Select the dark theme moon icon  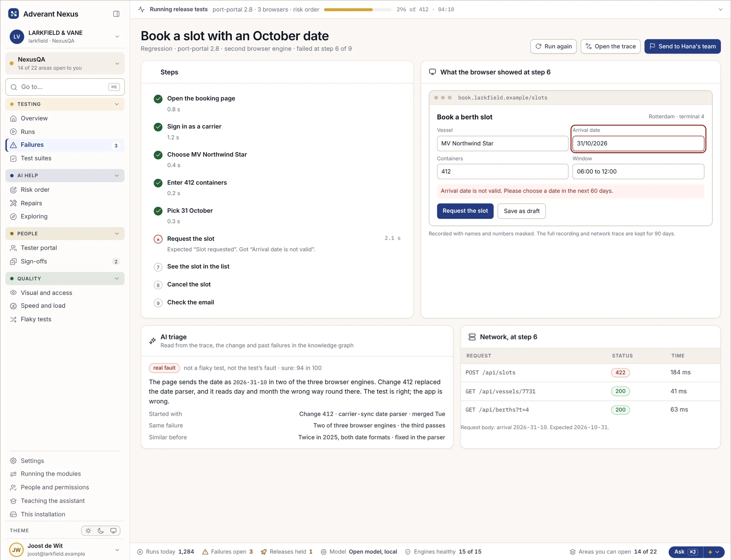pyautogui.click(x=101, y=531)
